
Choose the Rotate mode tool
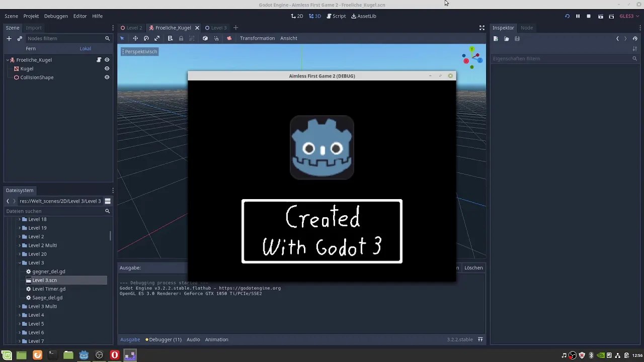146,38
